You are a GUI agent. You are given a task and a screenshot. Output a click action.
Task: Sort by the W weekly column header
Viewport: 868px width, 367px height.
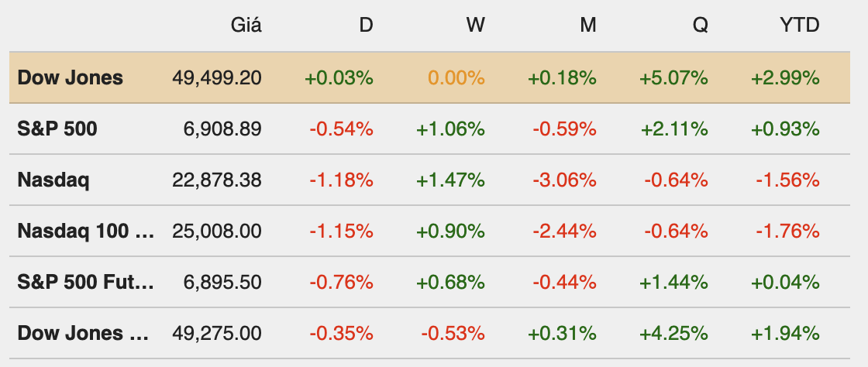475,25
